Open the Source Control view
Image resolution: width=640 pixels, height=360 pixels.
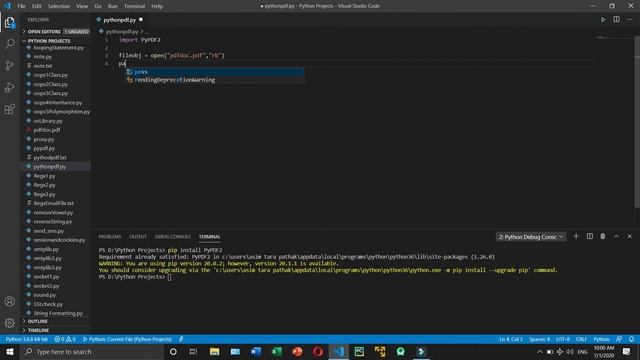pos(10,65)
